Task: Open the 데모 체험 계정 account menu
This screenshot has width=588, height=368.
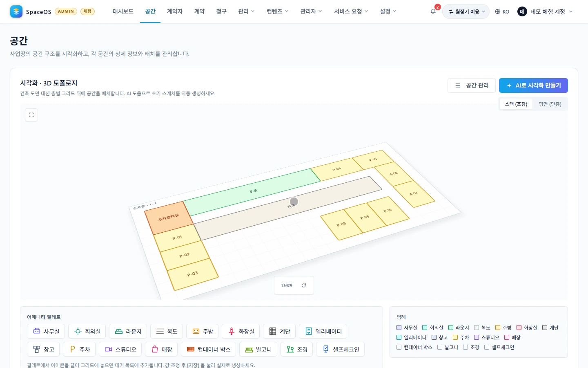Action: 545,11
